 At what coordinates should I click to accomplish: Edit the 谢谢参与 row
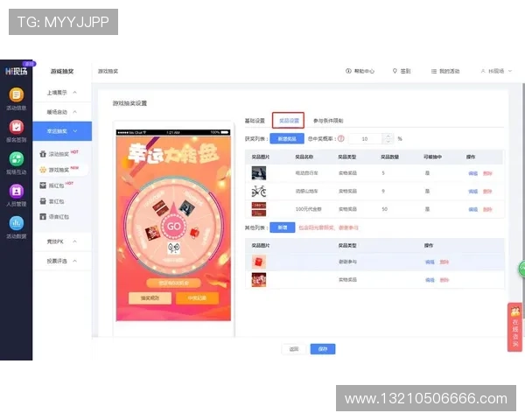tap(430, 262)
